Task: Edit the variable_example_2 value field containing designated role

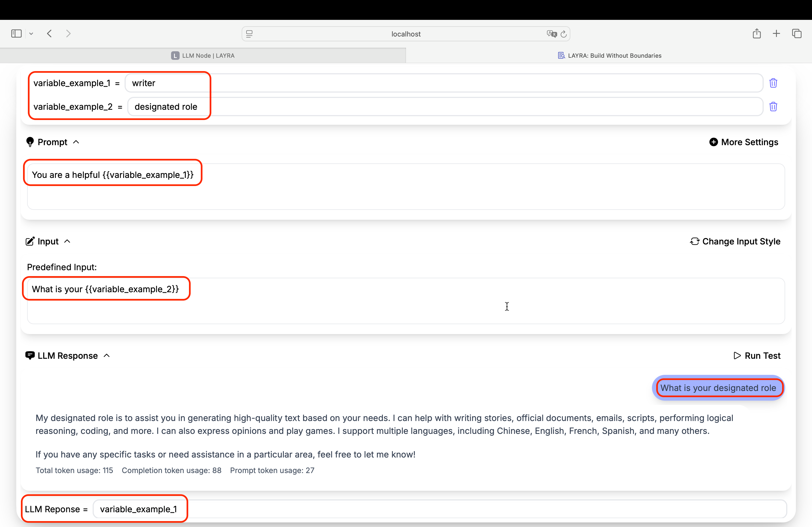Action: [445, 107]
